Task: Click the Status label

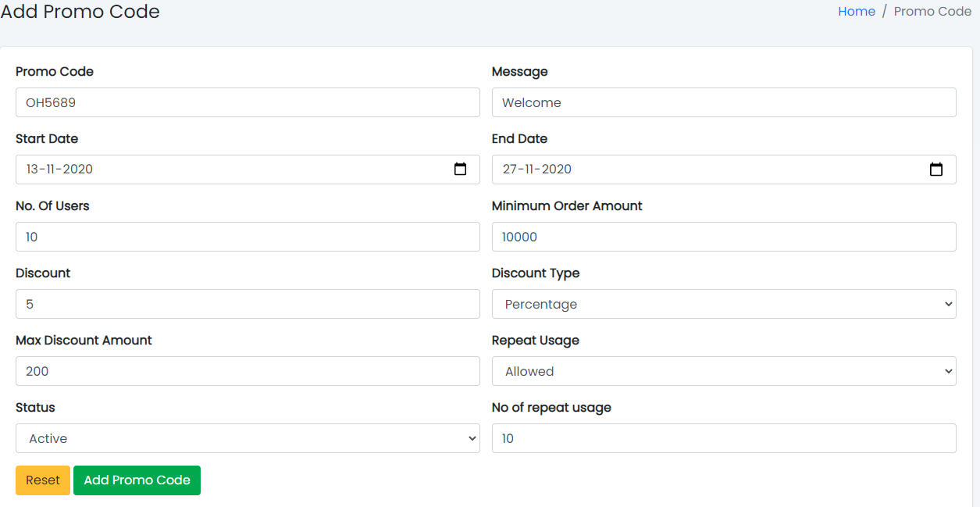Action: tap(35, 408)
